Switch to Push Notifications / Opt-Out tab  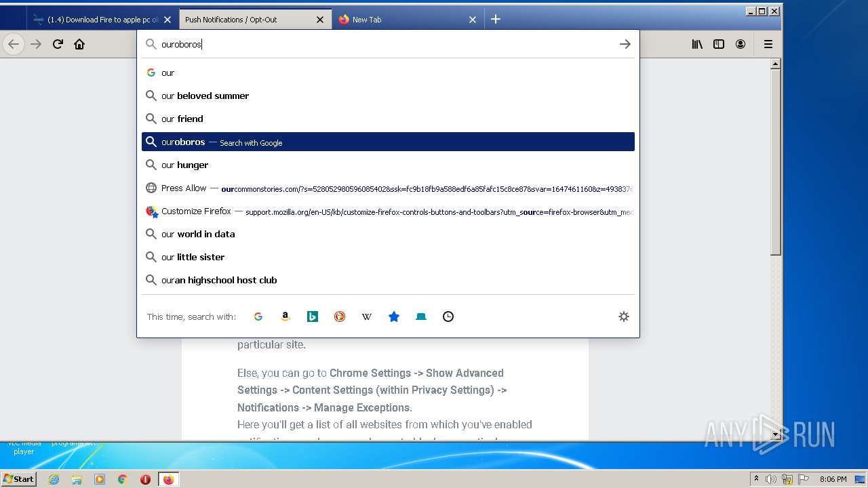(x=256, y=20)
